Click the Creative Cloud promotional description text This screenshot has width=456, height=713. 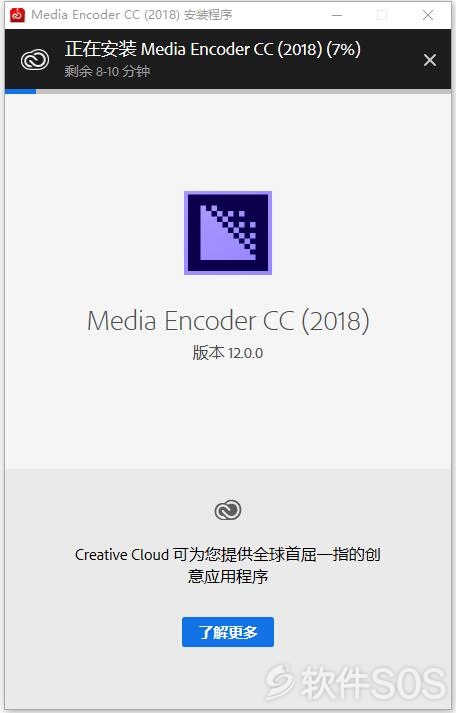coord(228,565)
